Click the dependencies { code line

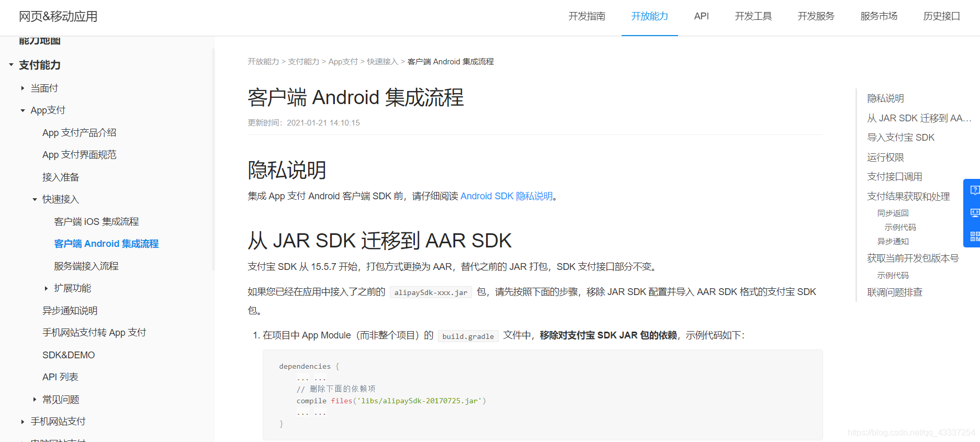pyautogui.click(x=309, y=367)
